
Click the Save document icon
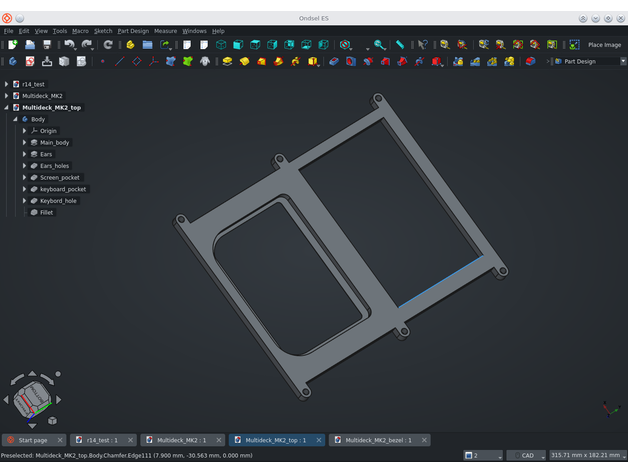[x=47, y=45]
